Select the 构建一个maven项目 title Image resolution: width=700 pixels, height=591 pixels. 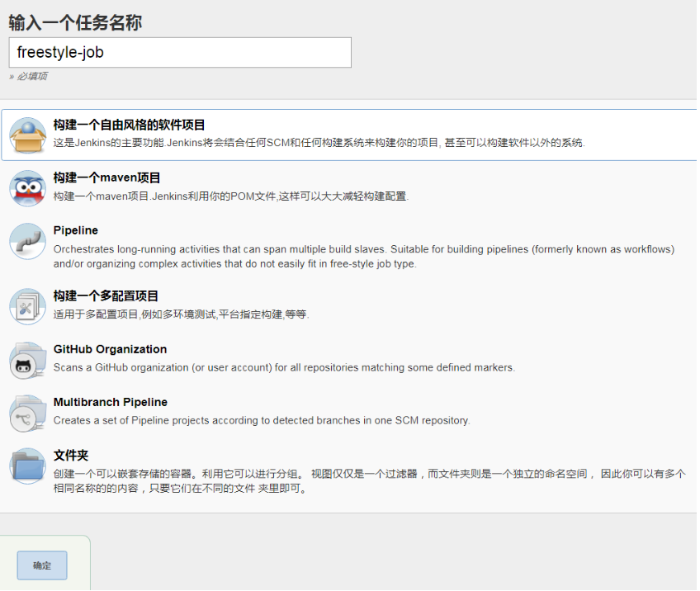pyautogui.click(x=106, y=177)
